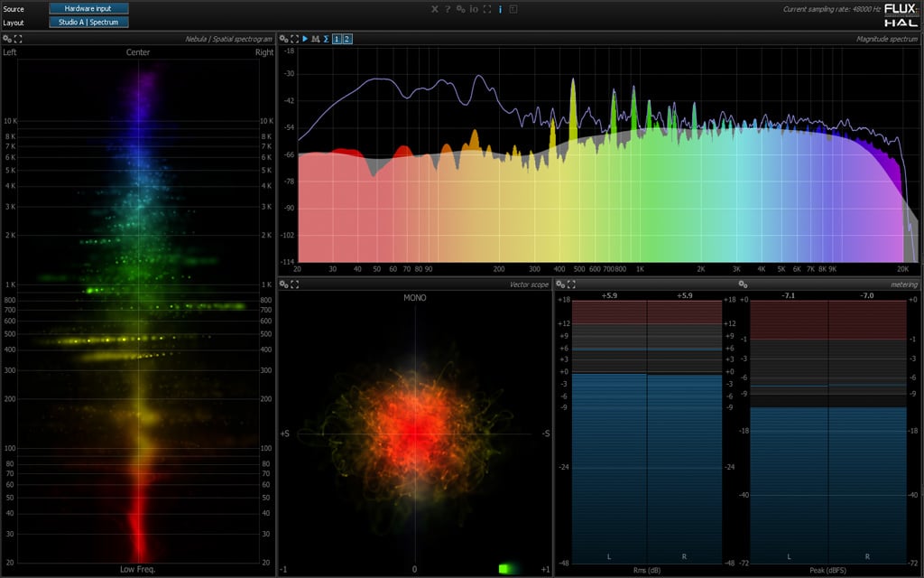Click the play icon in the spectrum toolbar

[x=305, y=39]
